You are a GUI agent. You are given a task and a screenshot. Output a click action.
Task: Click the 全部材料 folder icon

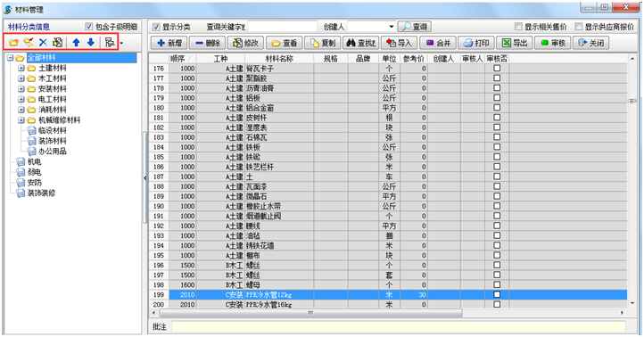point(20,58)
